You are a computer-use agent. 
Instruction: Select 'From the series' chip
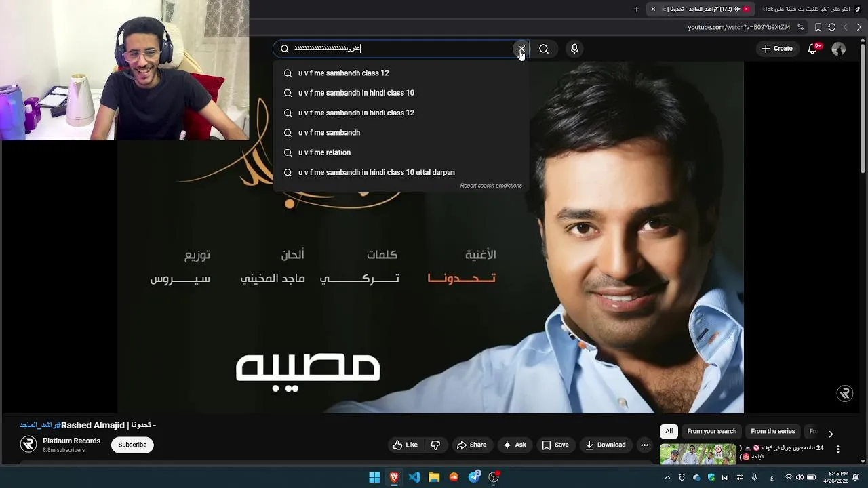772,431
